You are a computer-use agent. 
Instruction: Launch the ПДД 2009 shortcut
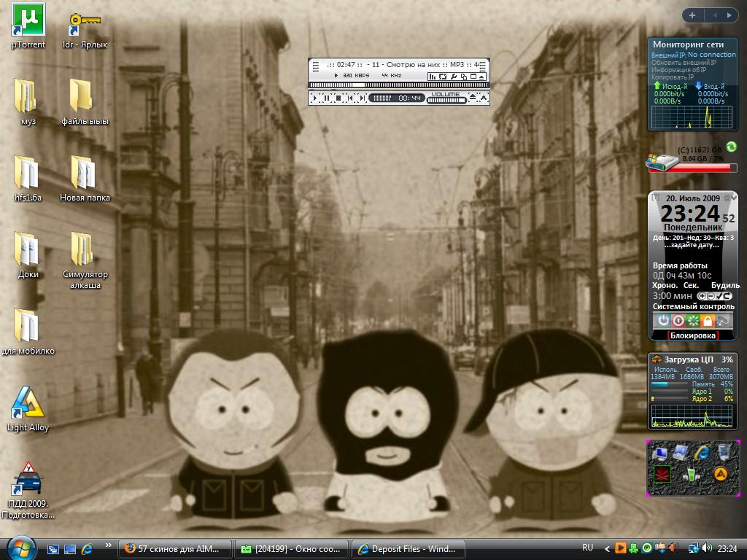[28, 491]
